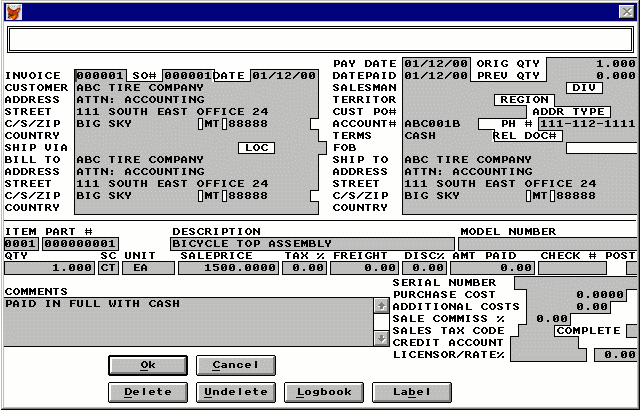Click the MODEL NUMBER field

click(x=548, y=244)
